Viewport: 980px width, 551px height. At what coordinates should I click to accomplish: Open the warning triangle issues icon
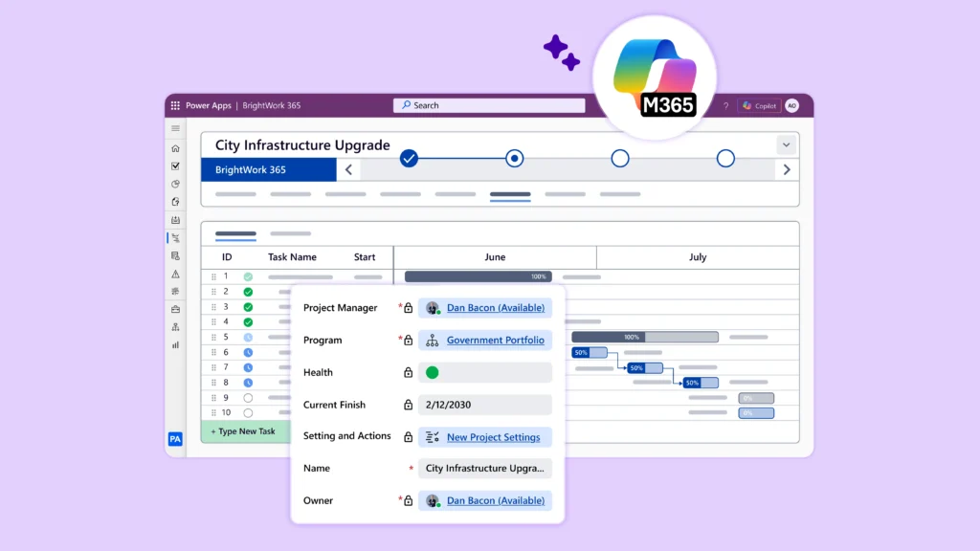(176, 274)
